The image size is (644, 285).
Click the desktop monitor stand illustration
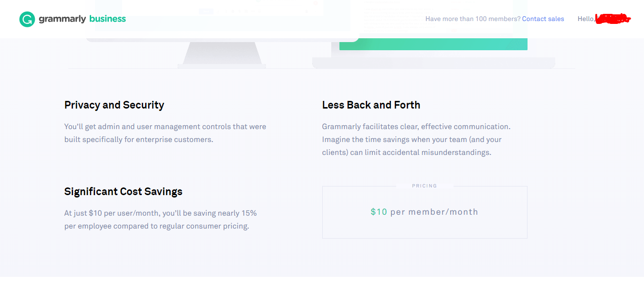tap(222, 54)
